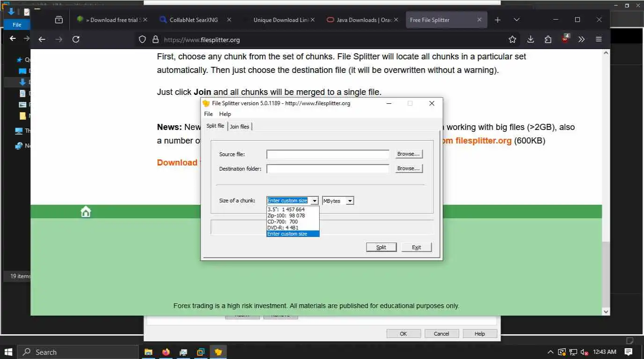The height and width of the screenshot is (359, 644).
Task: Open the filesplitter.org orange link
Action: click(477, 140)
